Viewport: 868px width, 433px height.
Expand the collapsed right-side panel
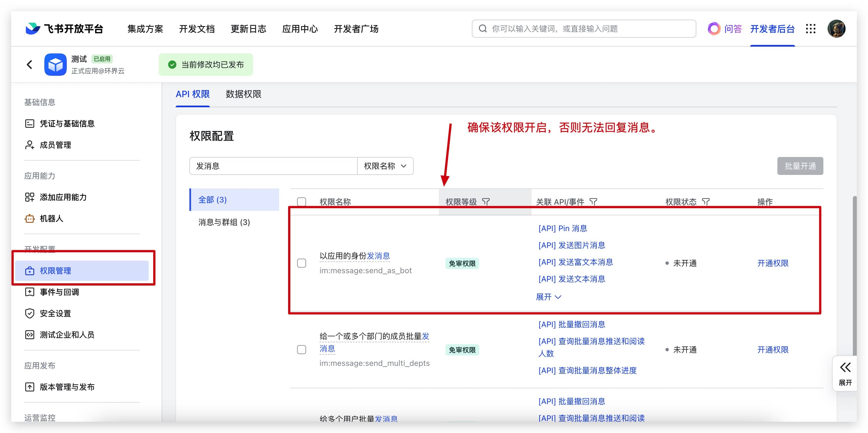845,373
